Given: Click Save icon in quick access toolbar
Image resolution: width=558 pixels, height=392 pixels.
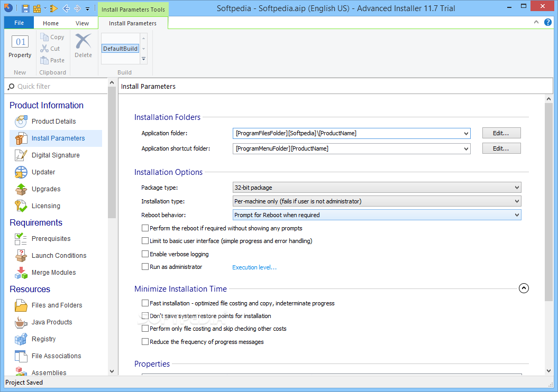Looking at the screenshot, I should 25,8.
